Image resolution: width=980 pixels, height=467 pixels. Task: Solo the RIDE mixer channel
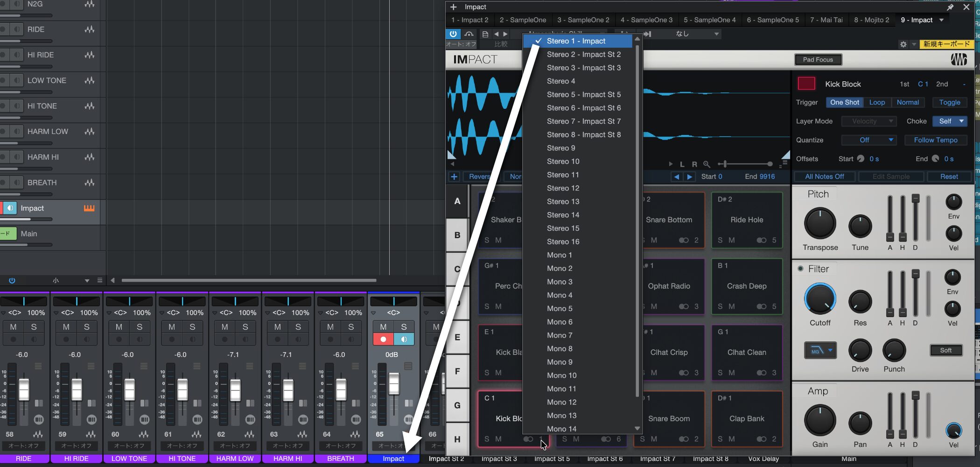coord(34,327)
